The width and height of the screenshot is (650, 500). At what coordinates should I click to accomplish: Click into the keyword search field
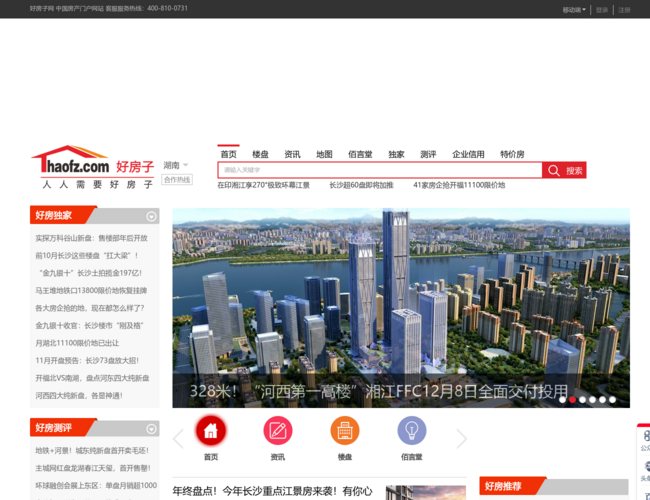click(380, 170)
